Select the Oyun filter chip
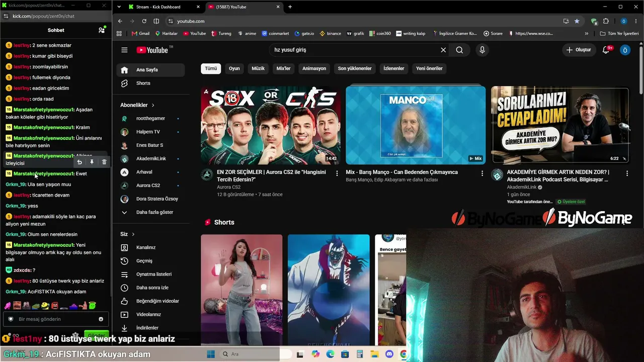This screenshot has height=362, width=644. coord(234,68)
